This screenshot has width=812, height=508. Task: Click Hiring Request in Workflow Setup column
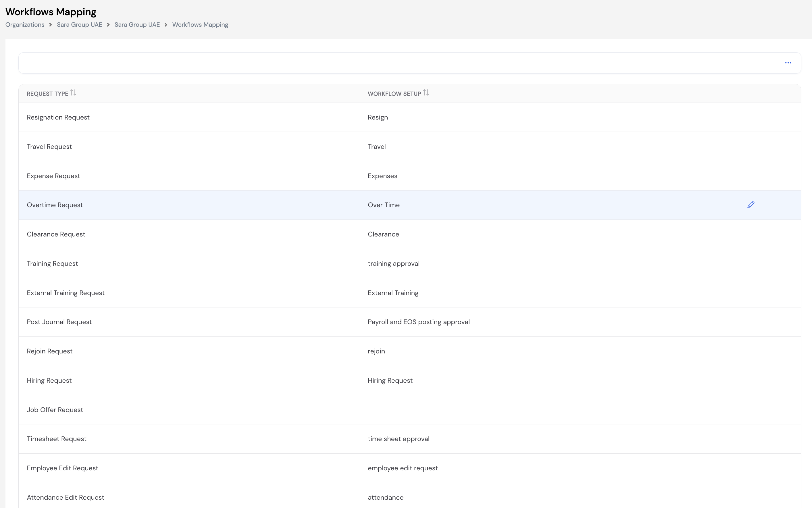(390, 380)
